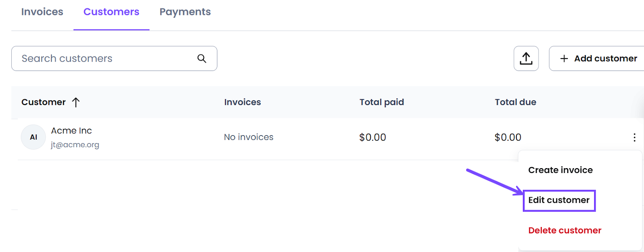This screenshot has height=252, width=644.
Task: Select the Customers tab
Action: [x=111, y=12]
